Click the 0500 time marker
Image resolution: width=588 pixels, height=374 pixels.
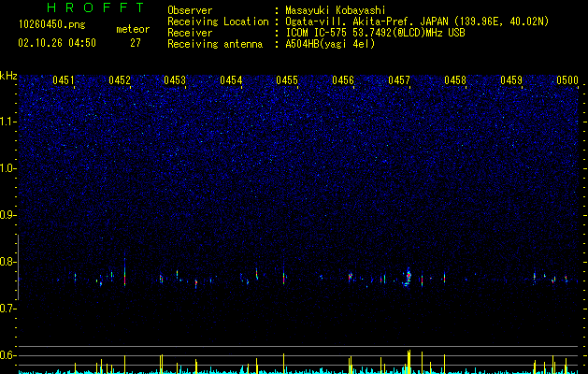(x=567, y=80)
